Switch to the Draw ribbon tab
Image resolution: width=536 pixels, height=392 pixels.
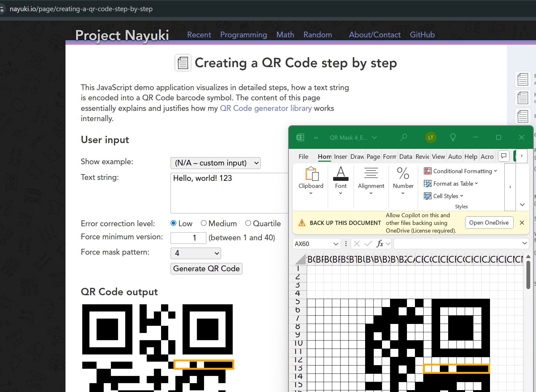(x=357, y=157)
